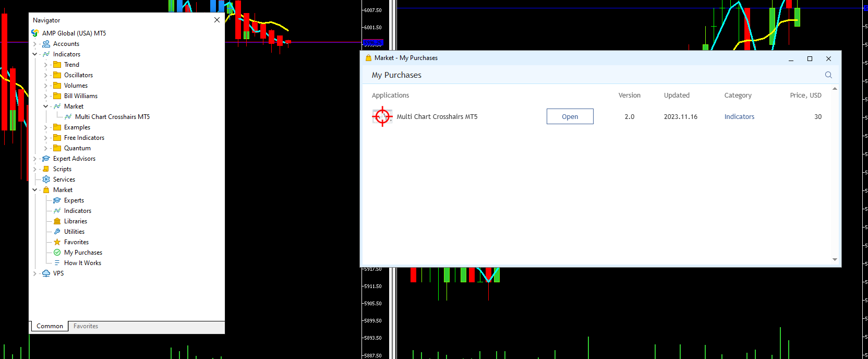Open the Multi Chart Crosshairs MT5 product

click(x=570, y=116)
